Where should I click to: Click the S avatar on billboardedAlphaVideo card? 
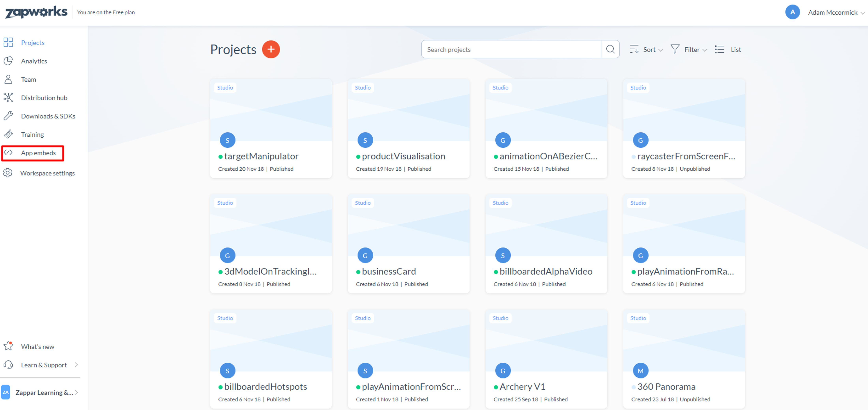[x=503, y=255]
